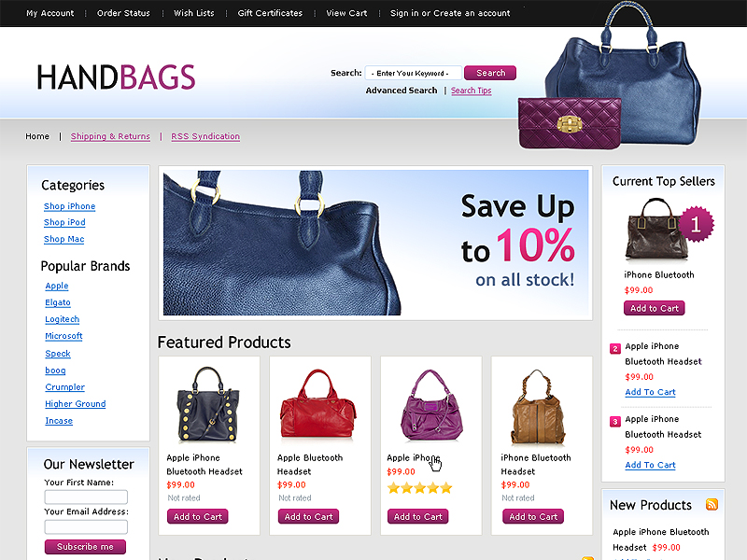
Task: Click the Save Up to 10% banner
Action: click(x=375, y=243)
